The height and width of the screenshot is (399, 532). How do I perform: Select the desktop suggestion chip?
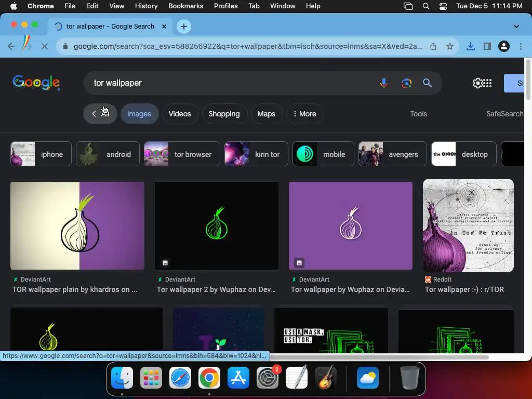click(464, 154)
